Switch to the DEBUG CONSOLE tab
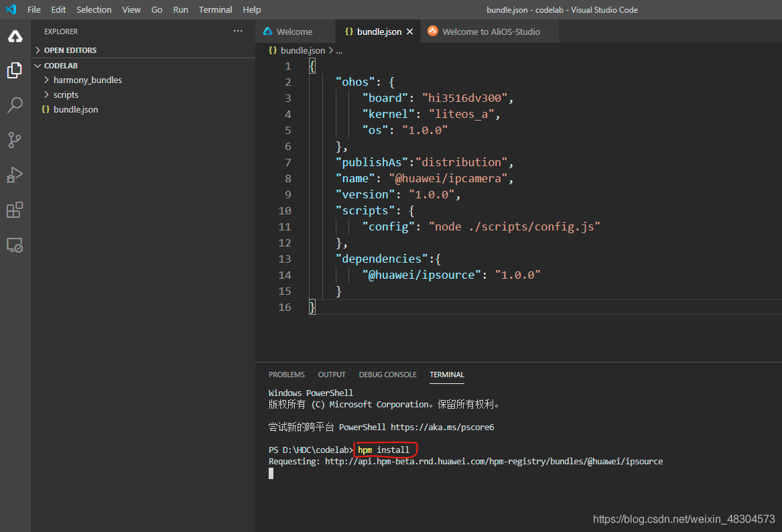This screenshot has width=782, height=532. click(387, 375)
